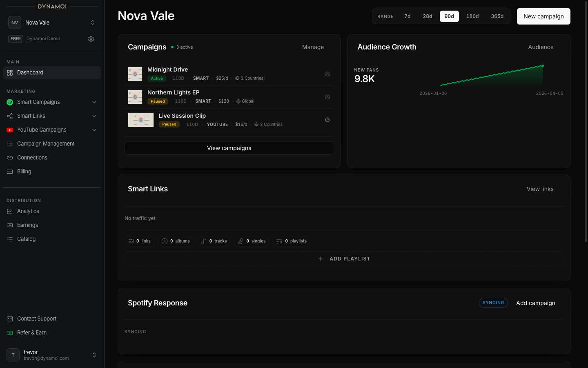Viewport: 588px width, 368px height.
Task: Click the globe icon next to Global
Action: (238, 101)
